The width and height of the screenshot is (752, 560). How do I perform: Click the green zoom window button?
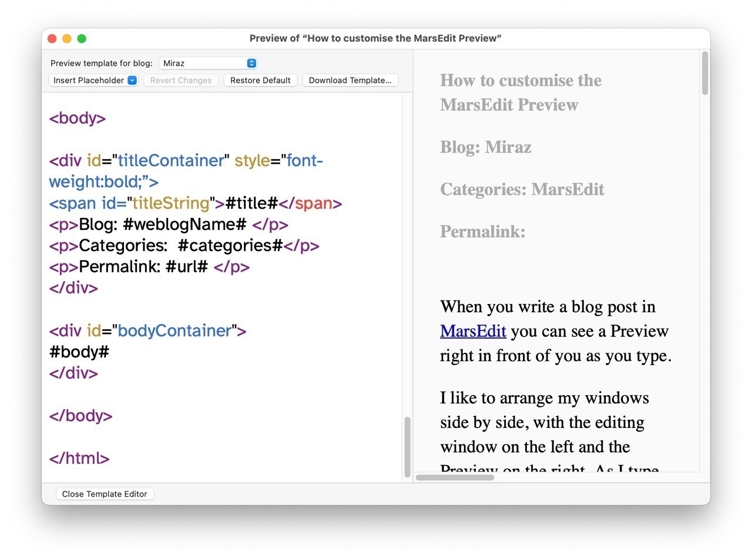tap(82, 39)
